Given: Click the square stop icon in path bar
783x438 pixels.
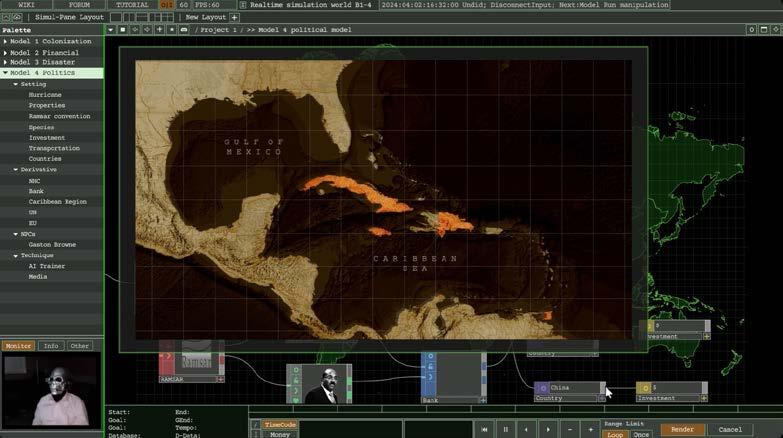Looking at the screenshot, I should point(123,30).
